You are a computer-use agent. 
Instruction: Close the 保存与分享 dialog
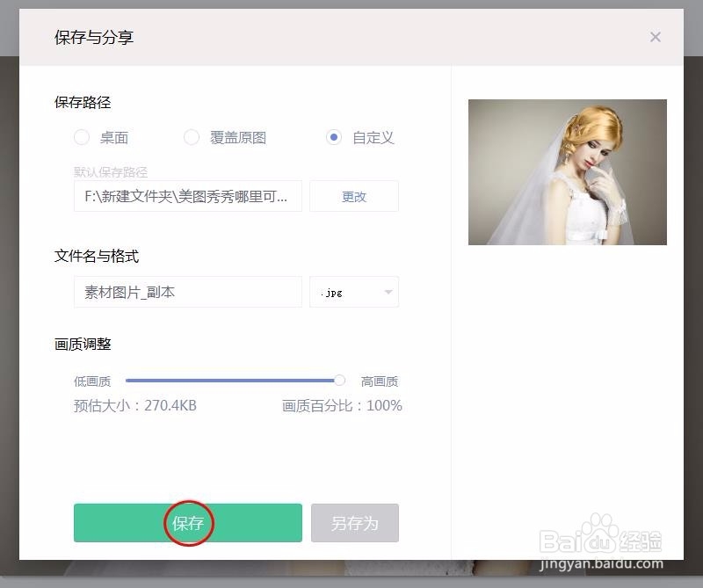[x=655, y=37]
